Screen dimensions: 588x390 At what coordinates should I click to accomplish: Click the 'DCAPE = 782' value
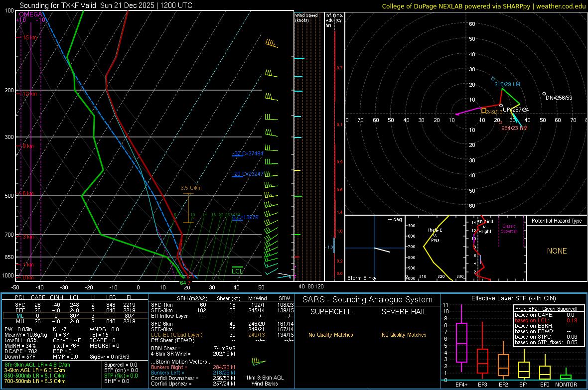(x=20, y=351)
